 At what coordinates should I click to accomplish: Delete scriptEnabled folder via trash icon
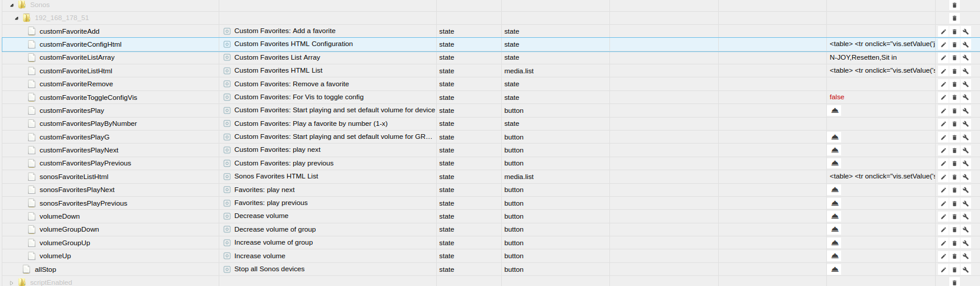[x=954, y=282]
